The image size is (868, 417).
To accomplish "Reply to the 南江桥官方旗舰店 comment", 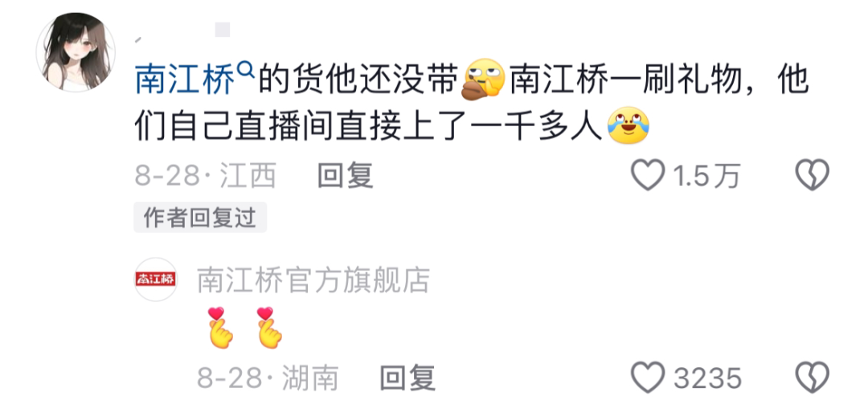I will (407, 379).
